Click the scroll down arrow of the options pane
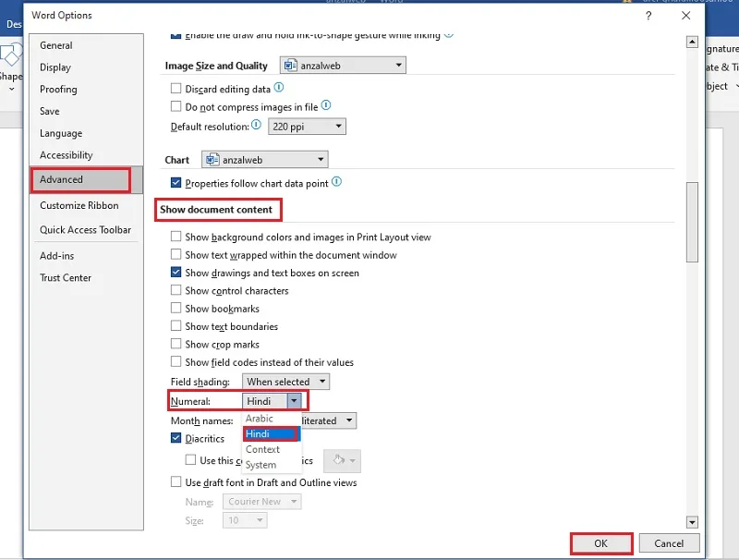Viewport: 739px width, 560px height. [x=692, y=522]
